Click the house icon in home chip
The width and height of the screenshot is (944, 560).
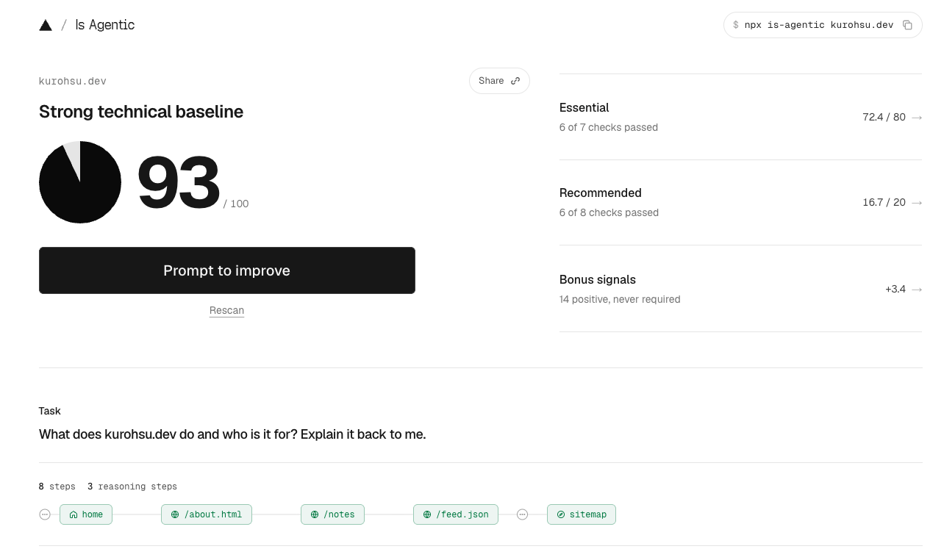coord(74,514)
